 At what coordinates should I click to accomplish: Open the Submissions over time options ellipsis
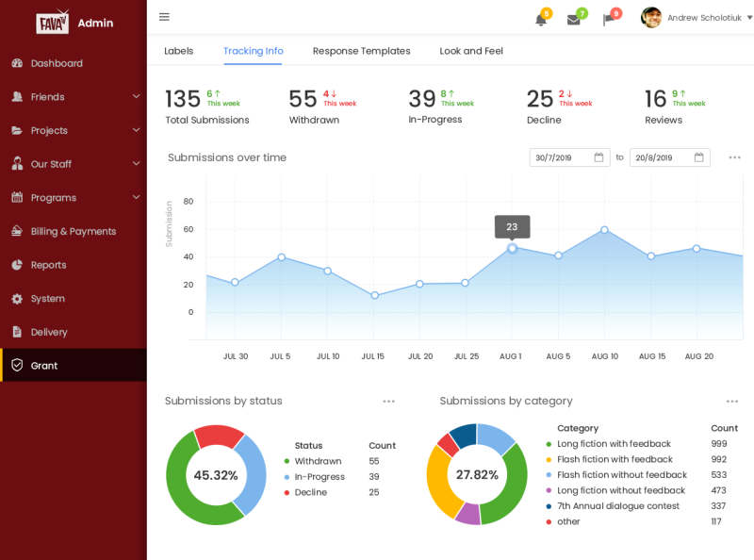735,158
